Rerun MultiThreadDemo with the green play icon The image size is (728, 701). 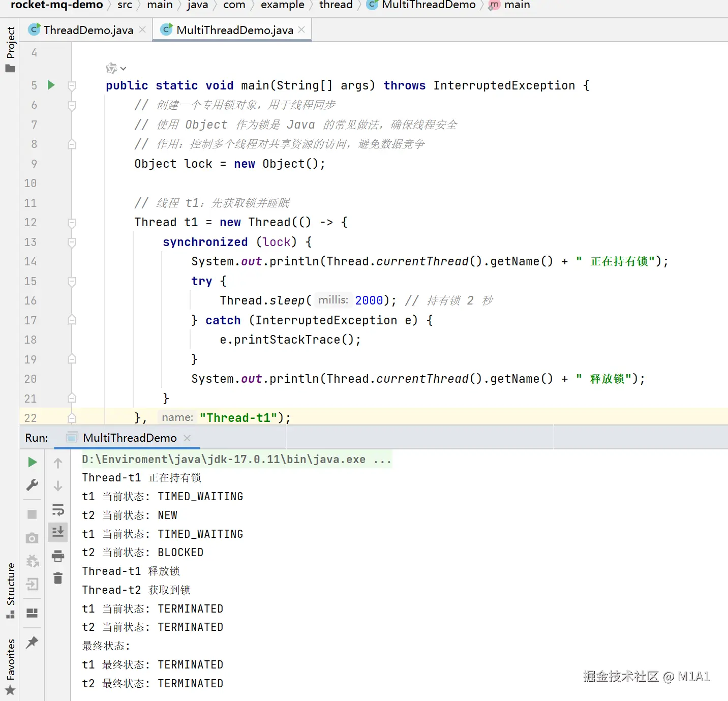(x=32, y=462)
